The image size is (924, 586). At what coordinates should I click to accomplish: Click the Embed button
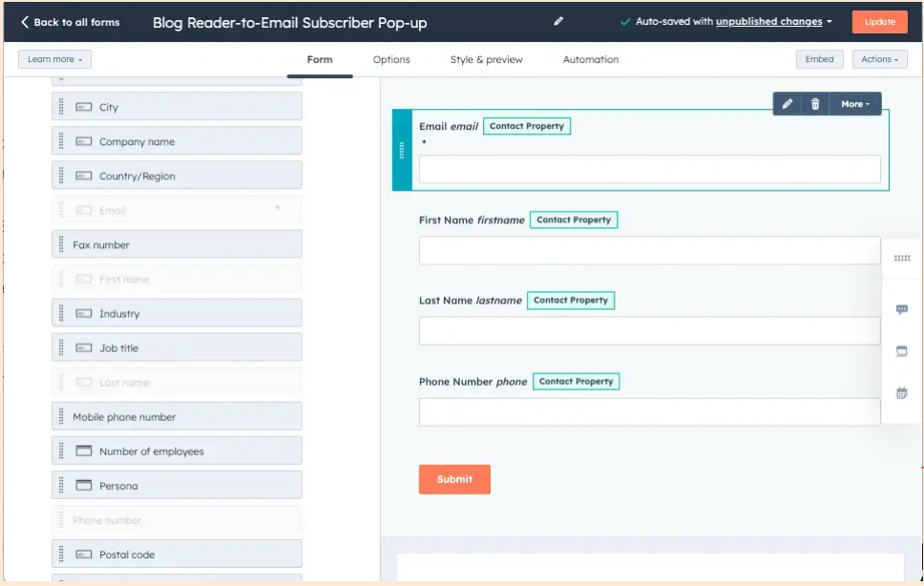819,59
